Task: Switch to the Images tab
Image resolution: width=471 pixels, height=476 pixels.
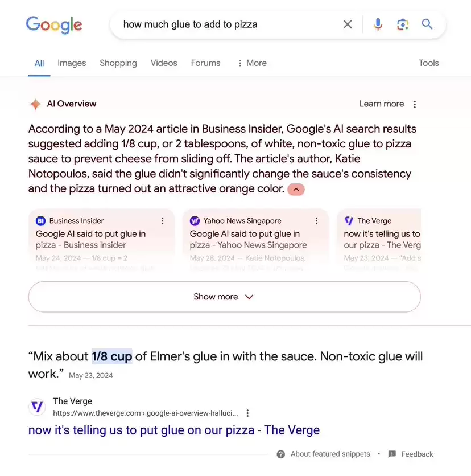Action: pos(72,63)
